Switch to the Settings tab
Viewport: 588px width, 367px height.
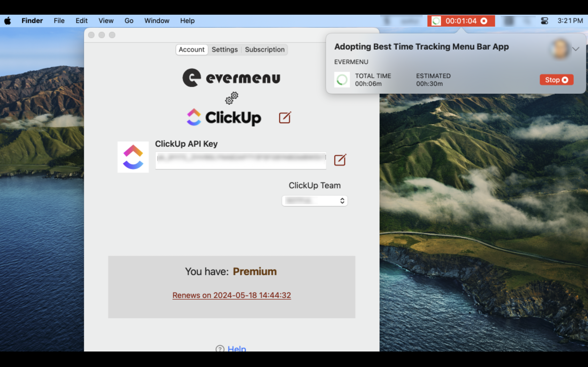click(224, 50)
